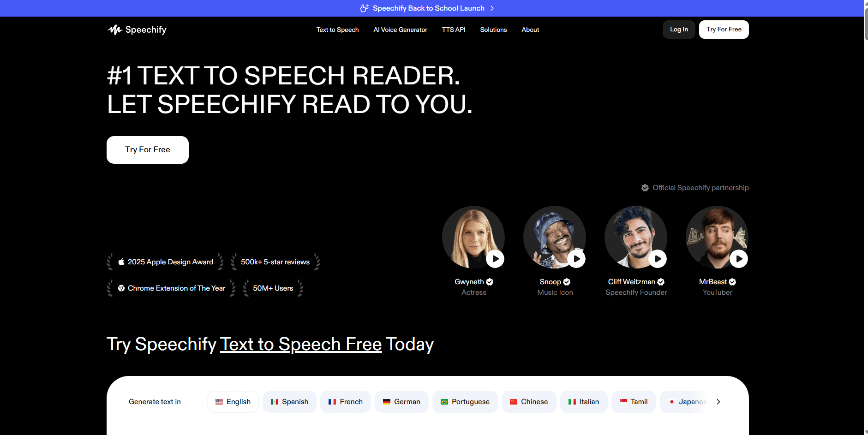
Task: Open AI Voice Generator nav menu
Action: (x=400, y=30)
